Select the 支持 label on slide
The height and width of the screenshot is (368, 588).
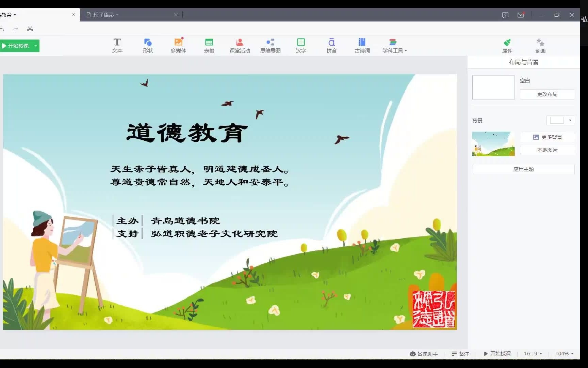[128, 234]
